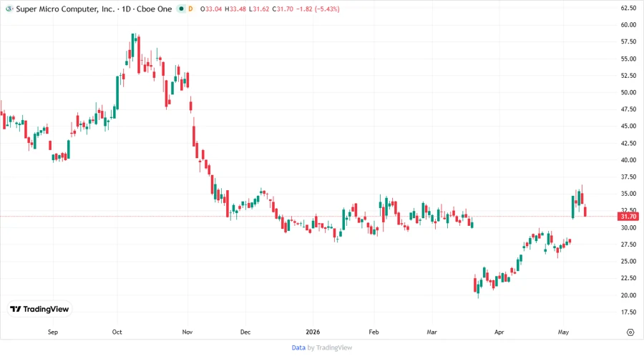Image resolution: width=644 pixels, height=356 pixels.
Task: Click the 45.00 price axis label
Action: coord(628,126)
